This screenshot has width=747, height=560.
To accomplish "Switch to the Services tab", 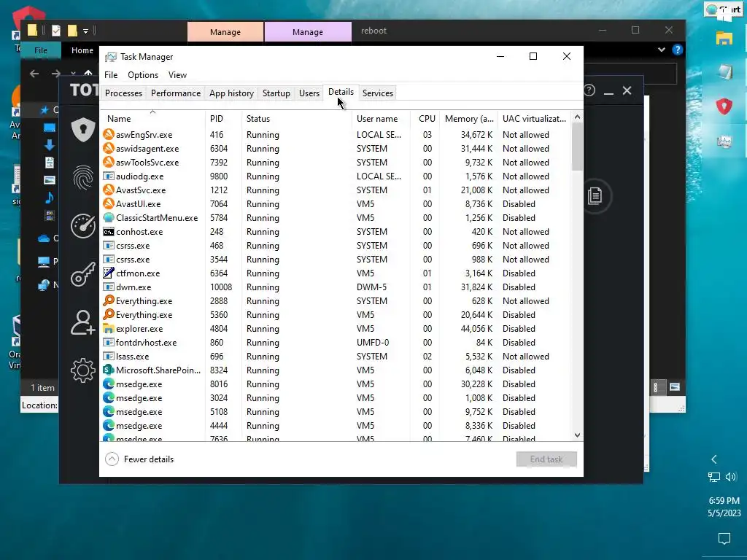I will point(378,93).
